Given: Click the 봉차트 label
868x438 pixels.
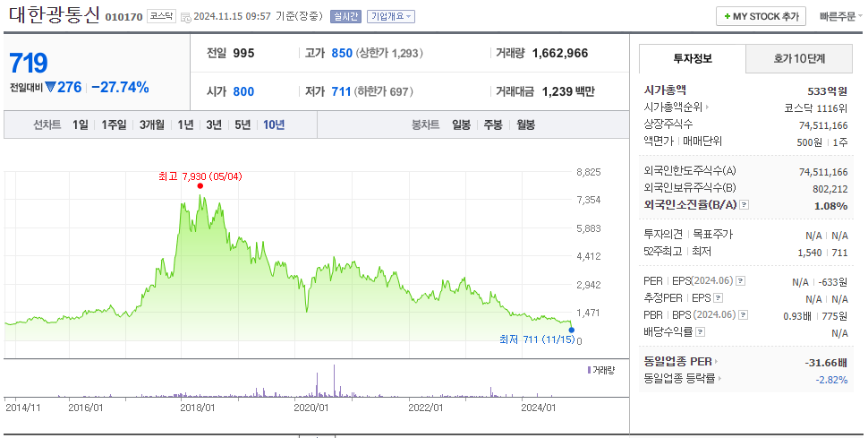Looking at the screenshot, I should pyautogui.click(x=426, y=125).
